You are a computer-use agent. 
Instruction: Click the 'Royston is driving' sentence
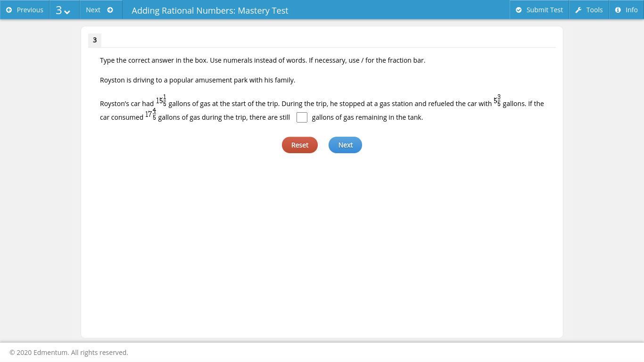coord(197,80)
